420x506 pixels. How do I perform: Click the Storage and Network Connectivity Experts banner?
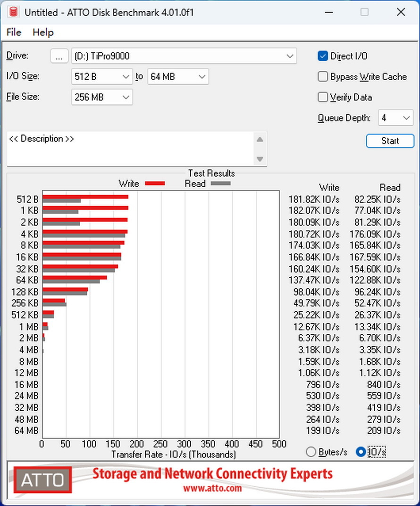[212, 474]
